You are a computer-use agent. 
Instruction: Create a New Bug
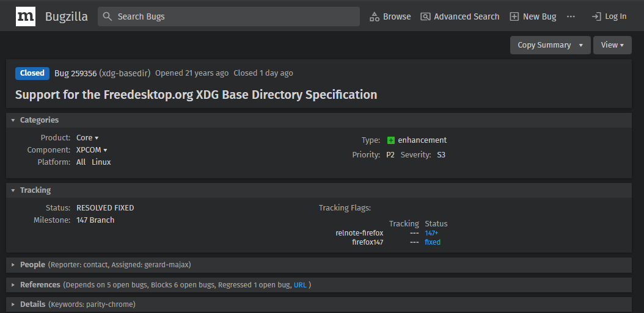[533, 16]
